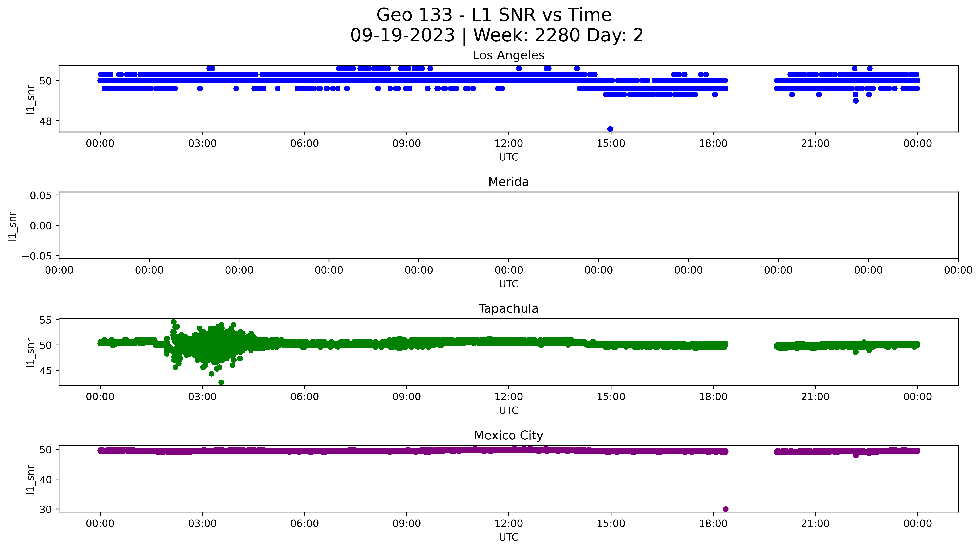Click the '55' y-tick on Tapachula plot
Screen dimensions: 980x550
[46, 320]
